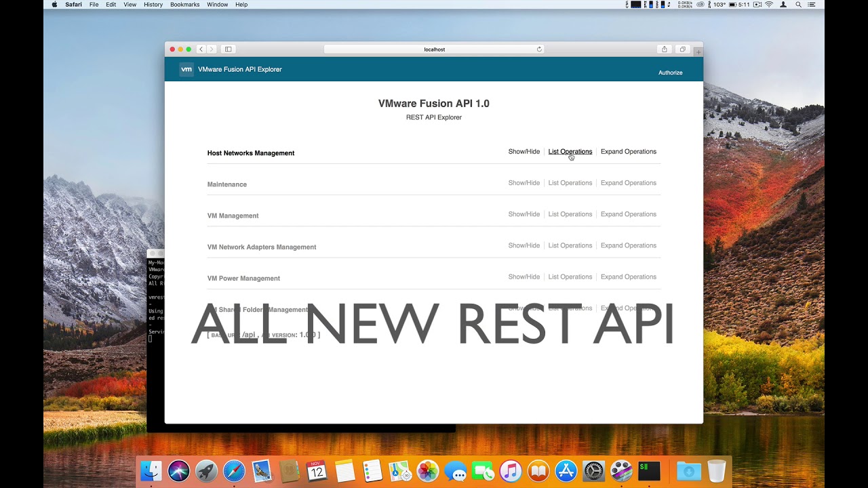Screen dimensions: 868x488
Task: Open App Store from the Dock
Action: point(566,470)
